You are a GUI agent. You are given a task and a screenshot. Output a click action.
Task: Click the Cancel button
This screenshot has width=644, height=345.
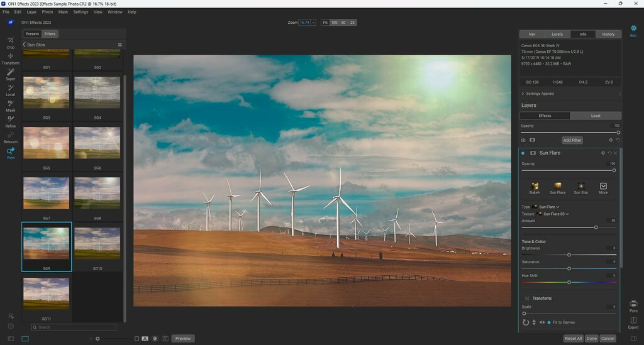(608, 339)
